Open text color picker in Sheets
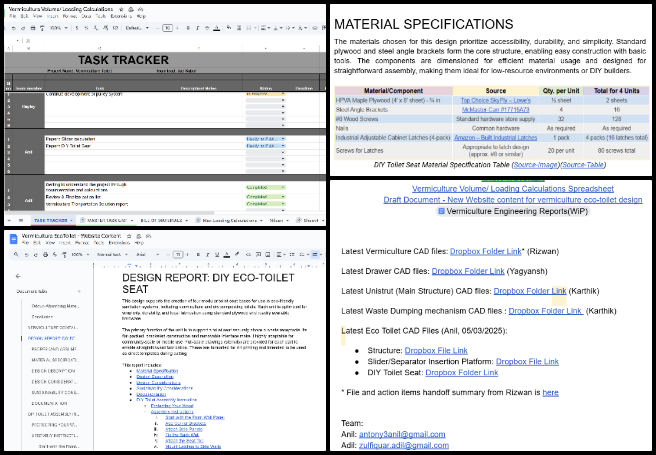Viewport: 656px width, 455px height. coord(217,28)
